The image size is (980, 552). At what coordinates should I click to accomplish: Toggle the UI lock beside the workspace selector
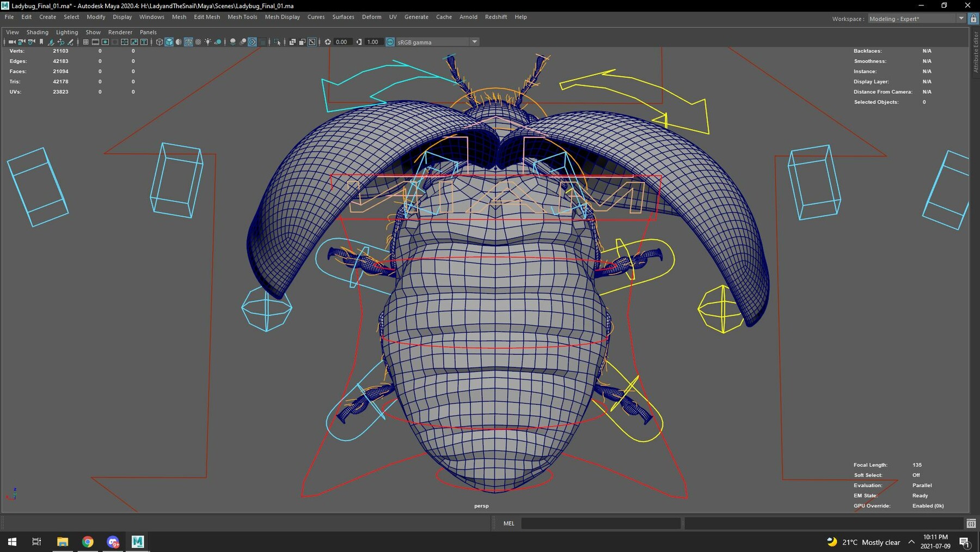[x=973, y=18]
